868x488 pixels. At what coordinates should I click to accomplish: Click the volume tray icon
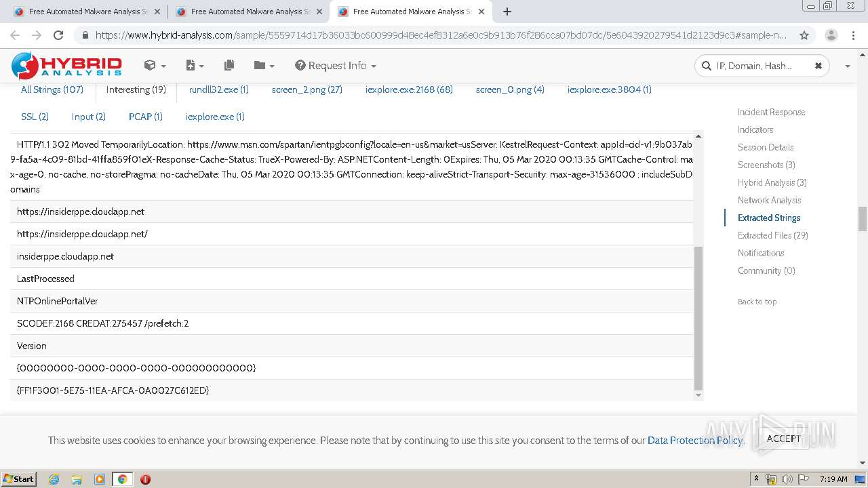coord(787,479)
